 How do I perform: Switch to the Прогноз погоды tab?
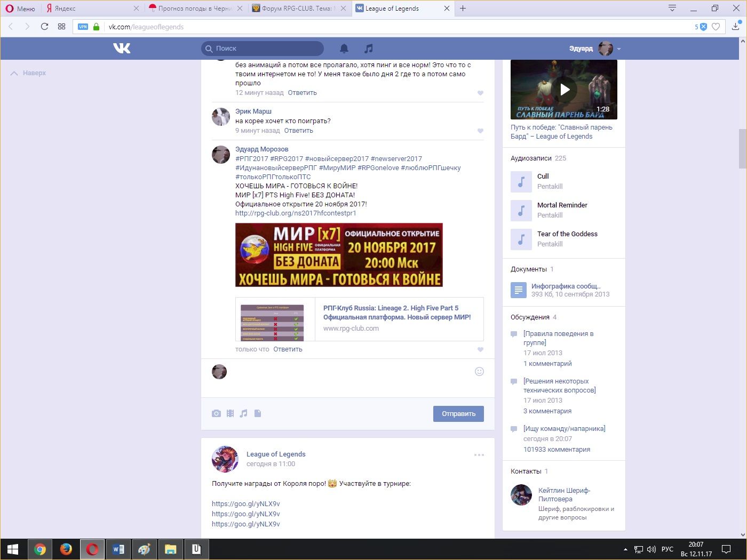(x=196, y=9)
